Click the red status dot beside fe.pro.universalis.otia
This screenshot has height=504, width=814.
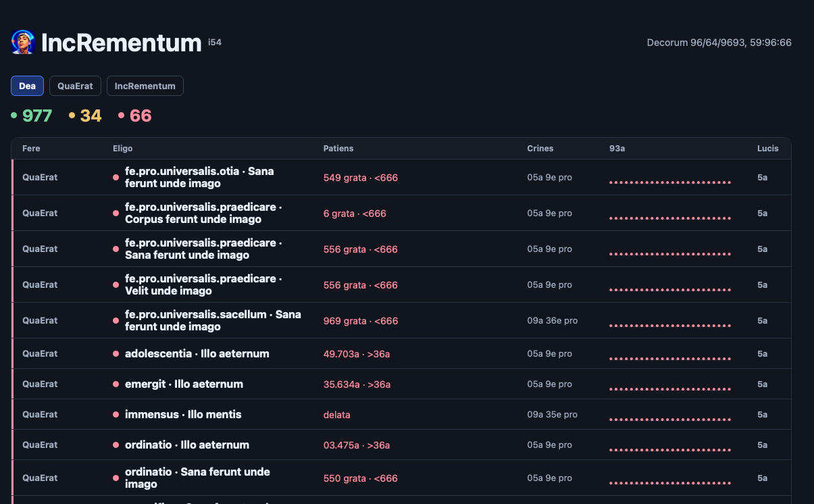(116, 177)
